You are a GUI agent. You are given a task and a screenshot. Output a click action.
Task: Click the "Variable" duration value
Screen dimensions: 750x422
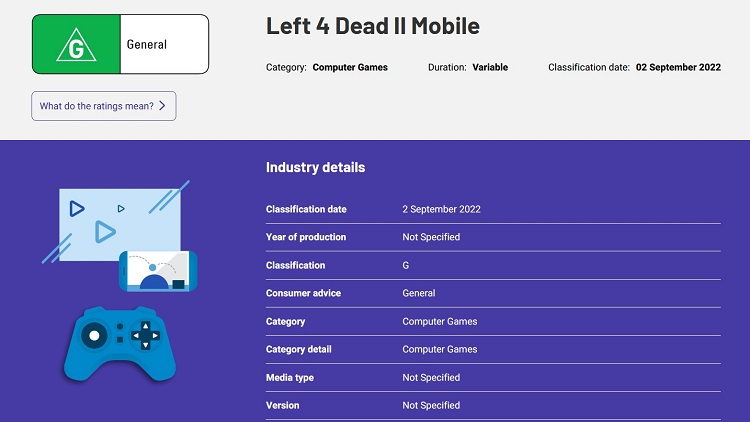[x=490, y=67]
